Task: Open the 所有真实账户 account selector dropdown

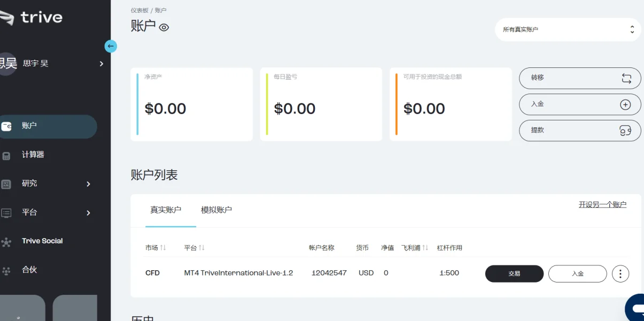Action: [568, 29]
